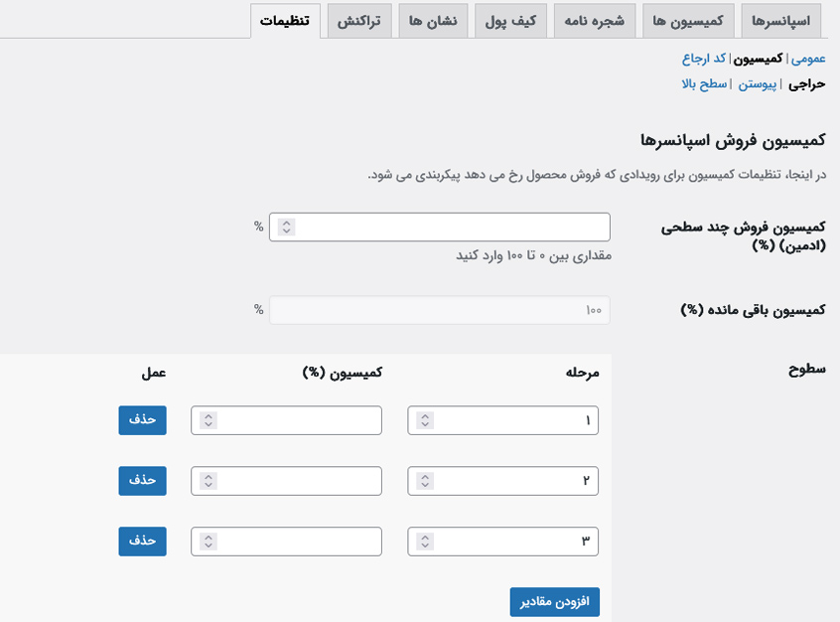The image size is (840, 622).
Task: Open the سطح بالا sub-section link
Action: (704, 84)
